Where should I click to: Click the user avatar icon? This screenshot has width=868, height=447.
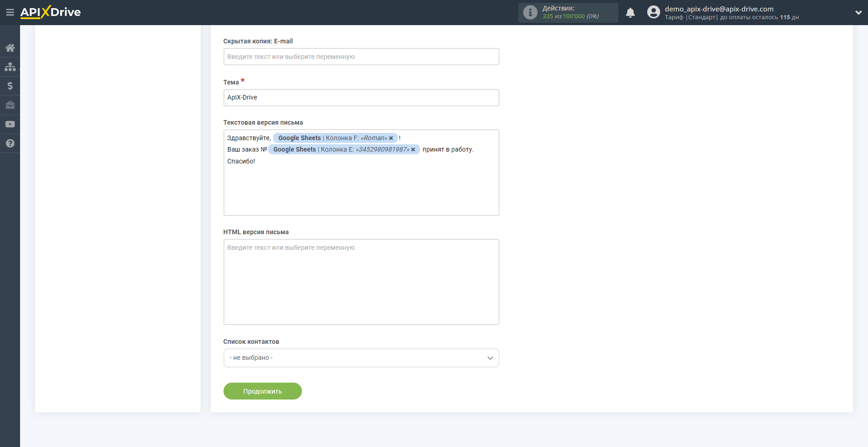point(653,12)
